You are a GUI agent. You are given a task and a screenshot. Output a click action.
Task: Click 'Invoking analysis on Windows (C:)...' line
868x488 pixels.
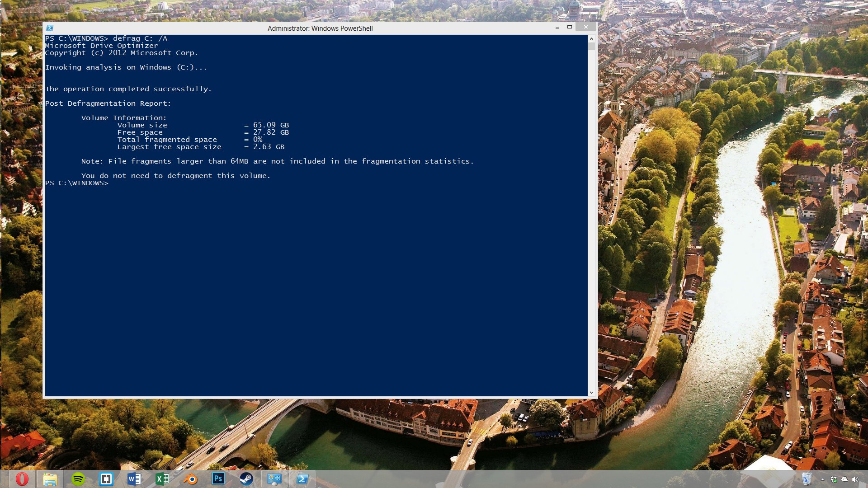[x=126, y=67]
